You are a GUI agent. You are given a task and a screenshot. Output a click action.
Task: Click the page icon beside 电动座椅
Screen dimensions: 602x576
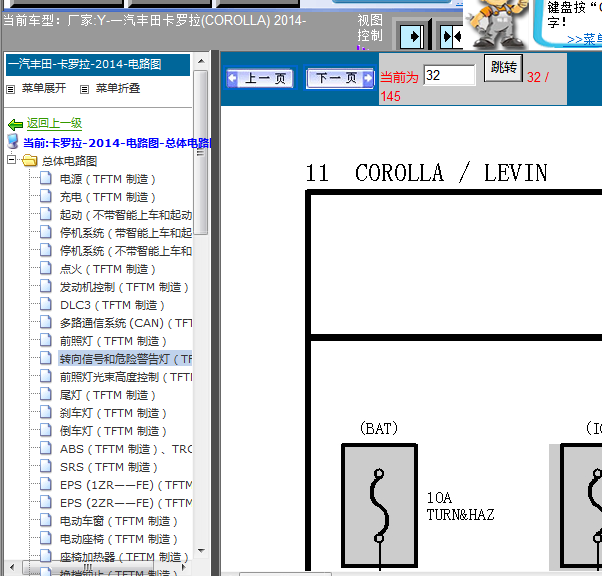(x=46, y=538)
